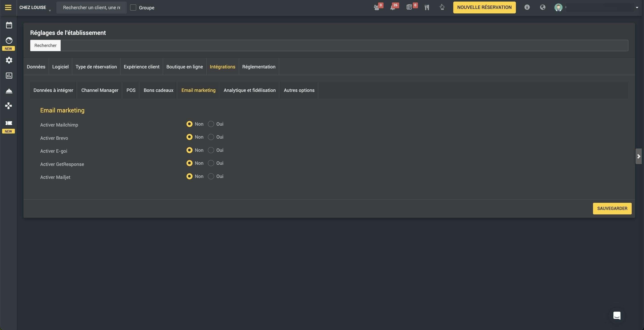Enable the Groupe checkbox

point(133,8)
